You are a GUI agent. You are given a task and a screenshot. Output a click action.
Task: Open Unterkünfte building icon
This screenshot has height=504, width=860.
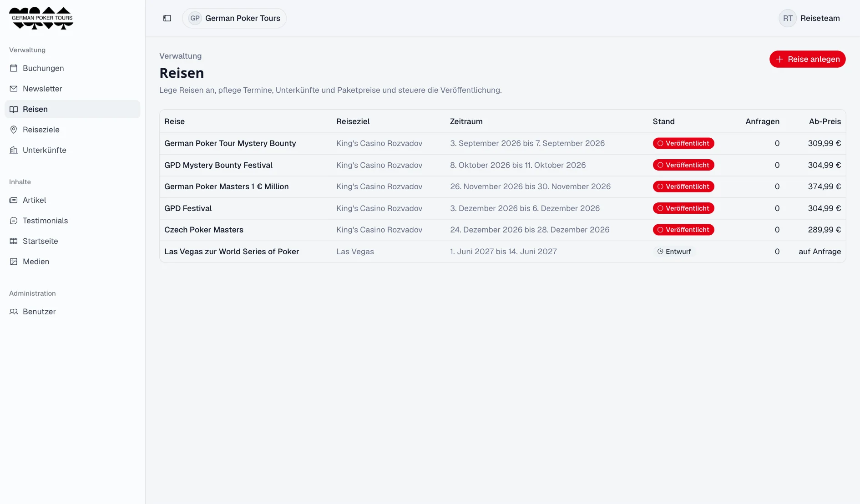click(14, 150)
